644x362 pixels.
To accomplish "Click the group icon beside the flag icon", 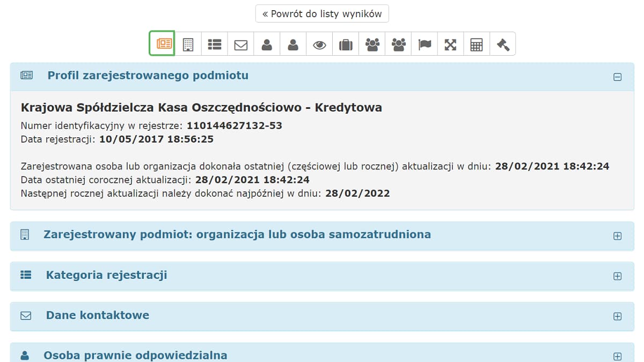I will 398,44.
